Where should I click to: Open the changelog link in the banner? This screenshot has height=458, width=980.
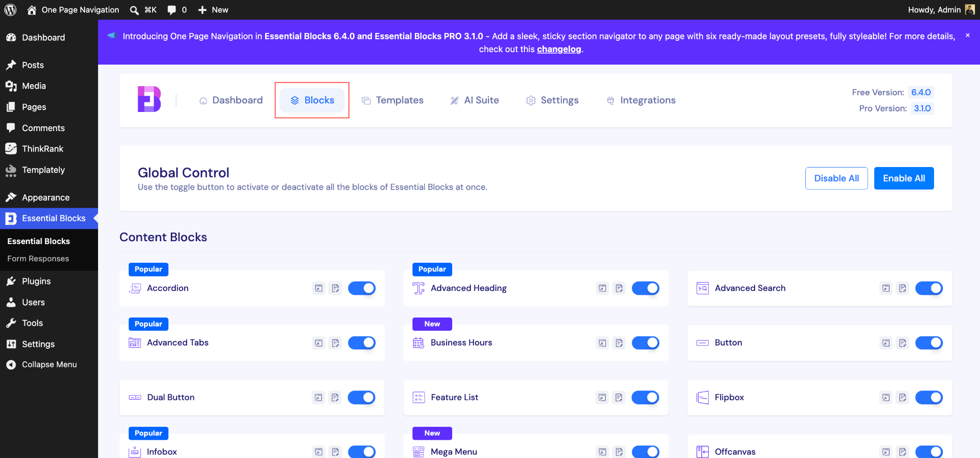point(559,49)
